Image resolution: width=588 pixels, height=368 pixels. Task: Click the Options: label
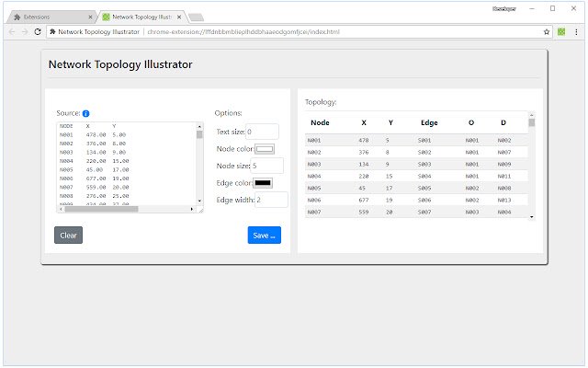click(x=229, y=113)
